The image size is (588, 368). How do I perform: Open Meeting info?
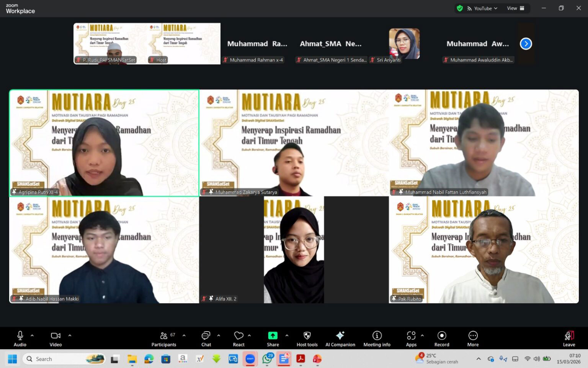point(377,338)
